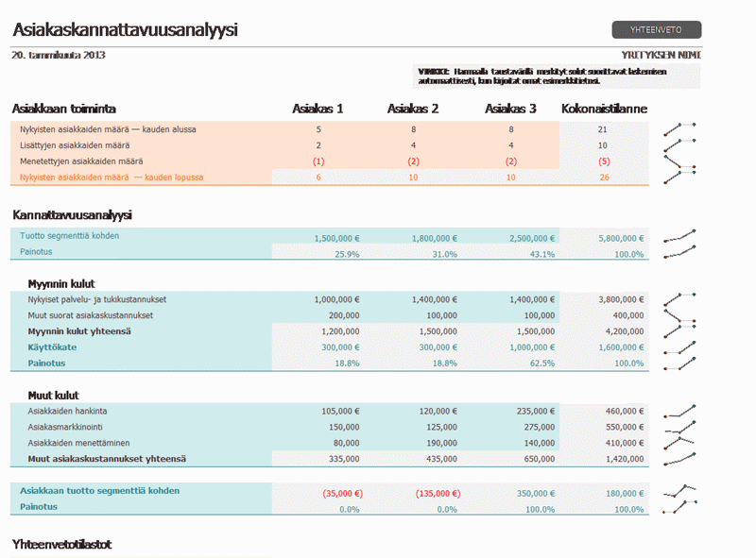Select the Muut suorat asiakaskustannukset label
The width and height of the screenshot is (756, 558).
(x=90, y=315)
